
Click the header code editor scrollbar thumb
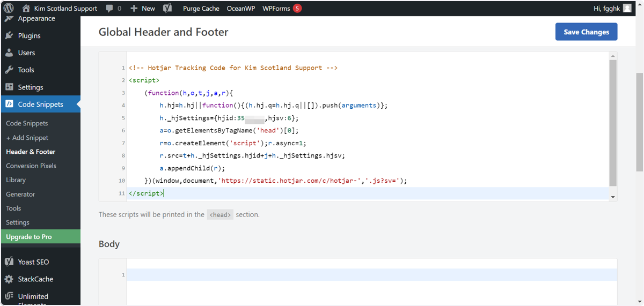tap(613, 123)
